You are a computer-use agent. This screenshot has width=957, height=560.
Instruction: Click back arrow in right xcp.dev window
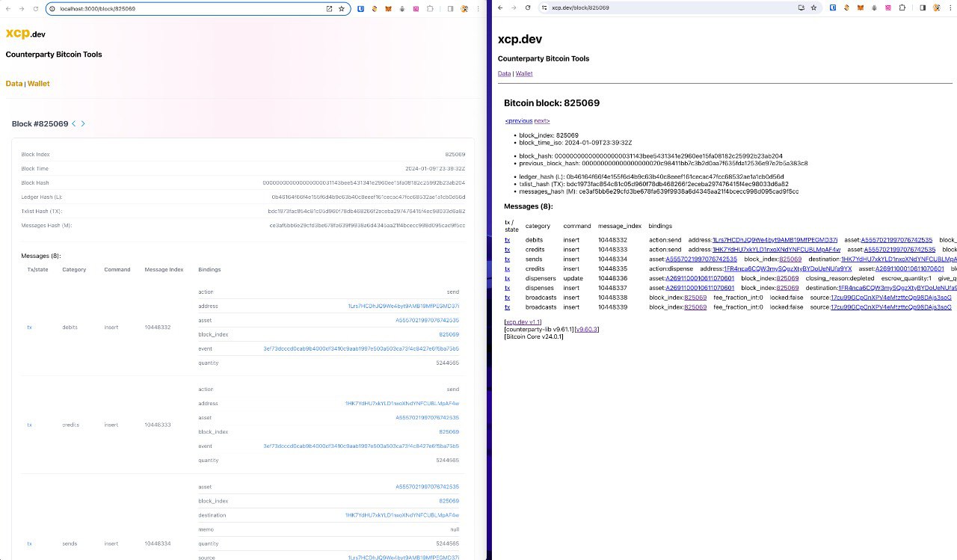click(x=500, y=7)
